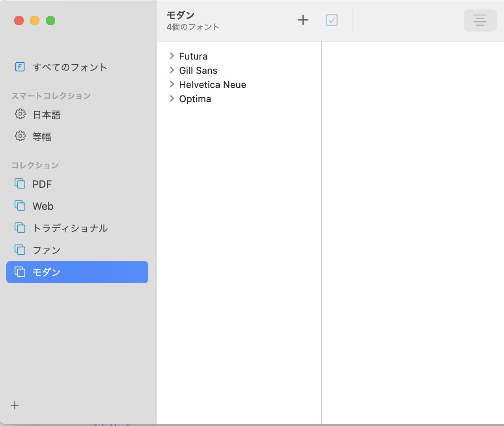Click the すべてのフォント F icon

tap(20, 67)
